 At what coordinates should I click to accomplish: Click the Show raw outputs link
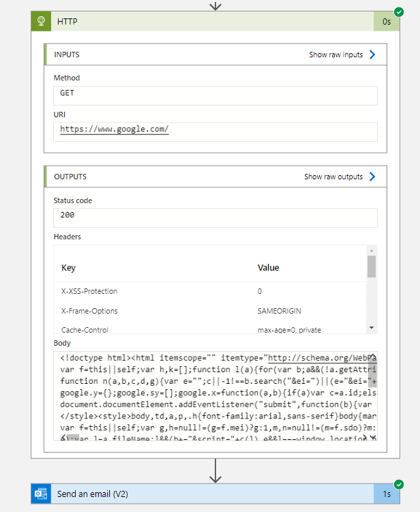[333, 177]
